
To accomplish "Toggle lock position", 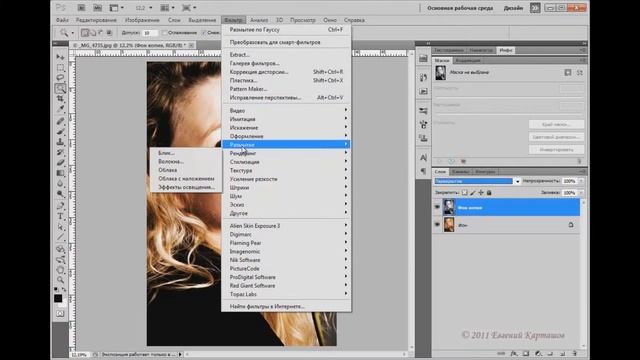I will pyautogui.click(x=481, y=193).
